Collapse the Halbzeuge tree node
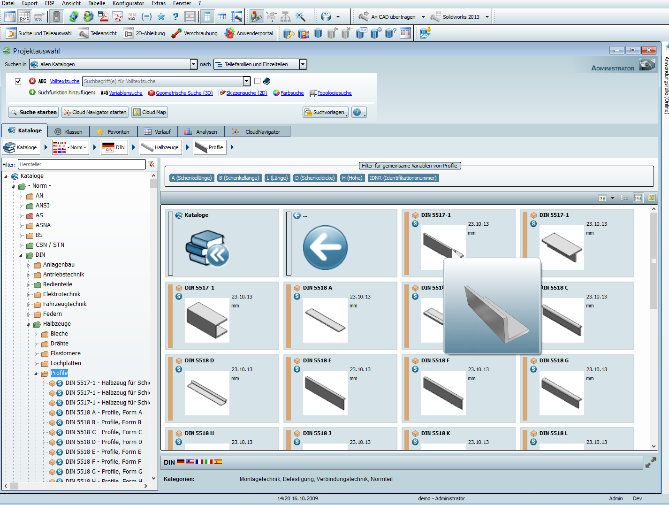The image size is (669, 505). (29, 323)
